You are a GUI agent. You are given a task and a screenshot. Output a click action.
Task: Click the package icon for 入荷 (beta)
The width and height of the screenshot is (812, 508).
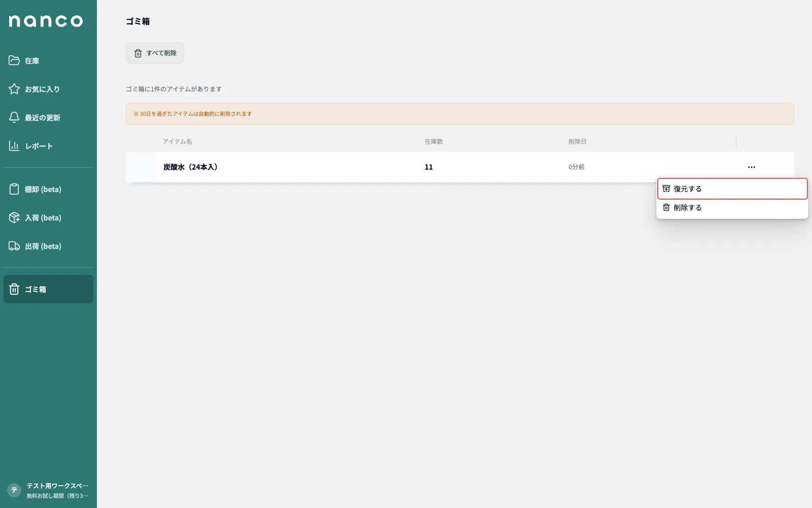(14, 217)
